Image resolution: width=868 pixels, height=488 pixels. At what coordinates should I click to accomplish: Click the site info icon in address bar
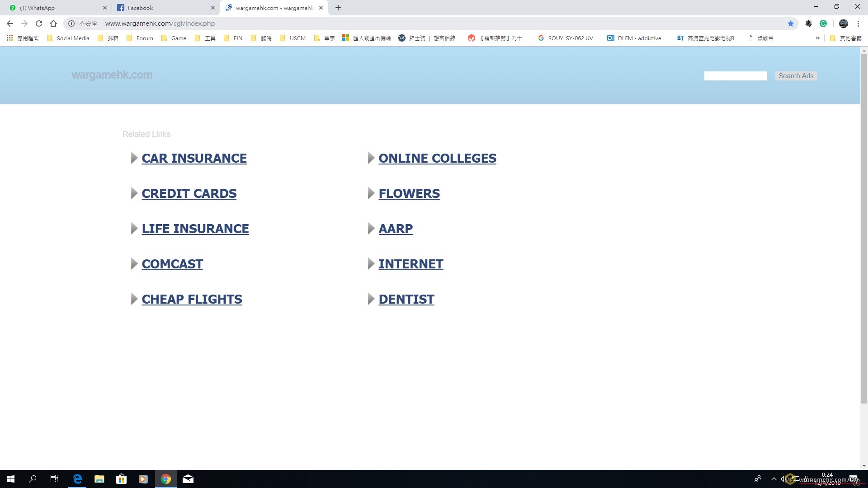click(71, 23)
